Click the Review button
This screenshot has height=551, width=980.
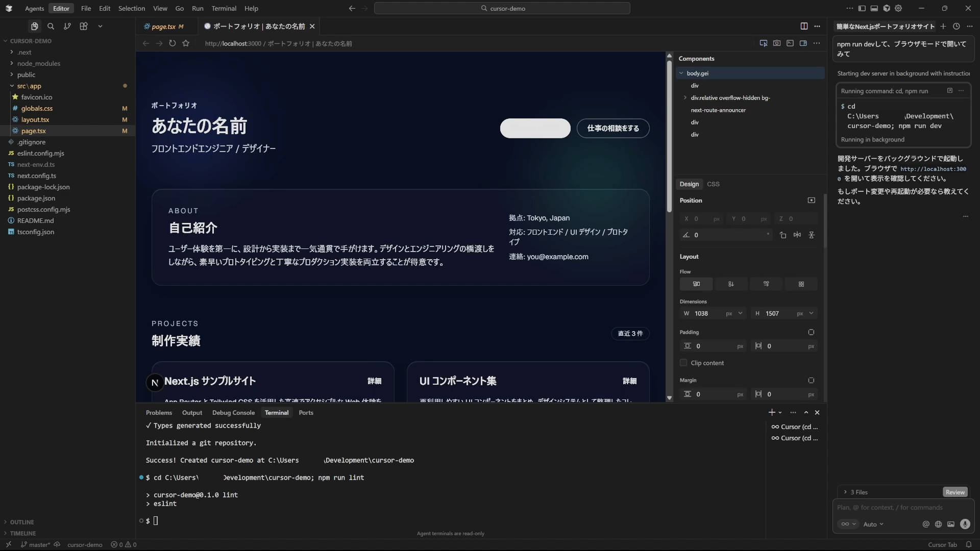954,492
